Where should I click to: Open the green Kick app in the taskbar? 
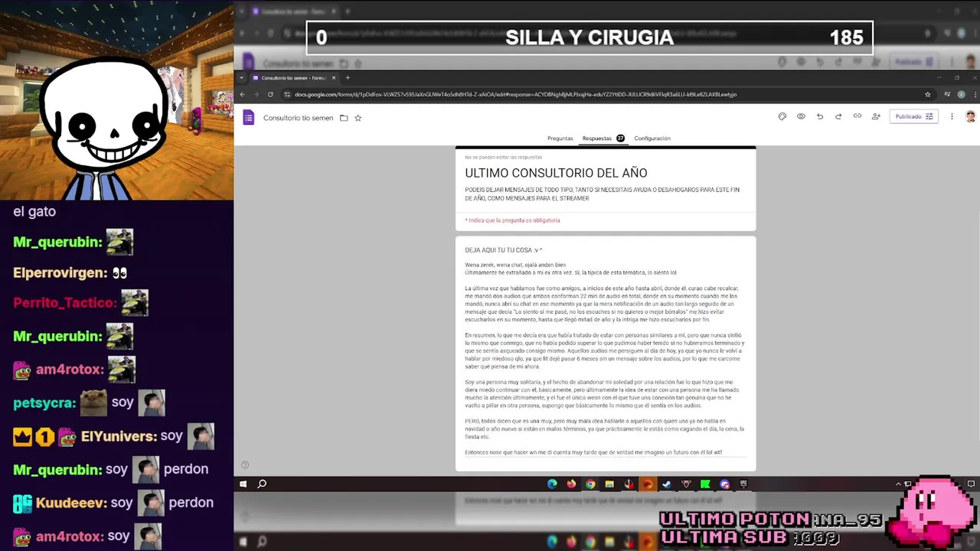[705, 484]
